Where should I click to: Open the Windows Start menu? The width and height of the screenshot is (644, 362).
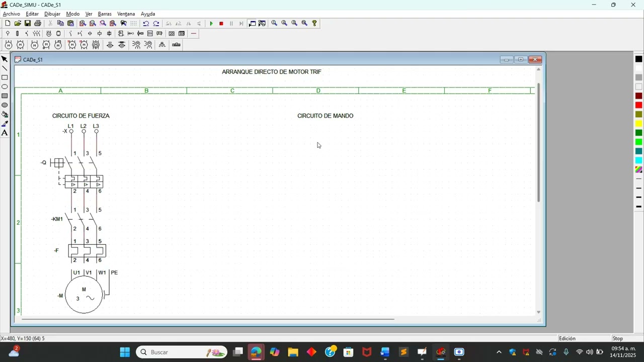pos(125,352)
